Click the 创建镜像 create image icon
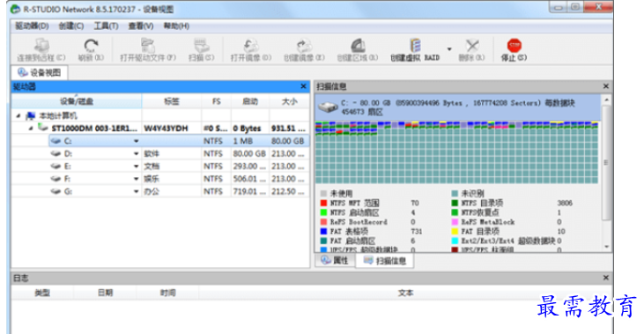 tap(304, 46)
